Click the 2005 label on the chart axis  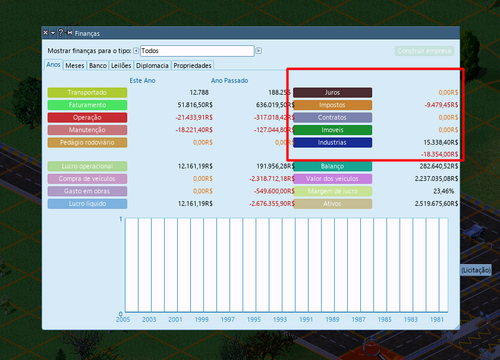(123, 319)
